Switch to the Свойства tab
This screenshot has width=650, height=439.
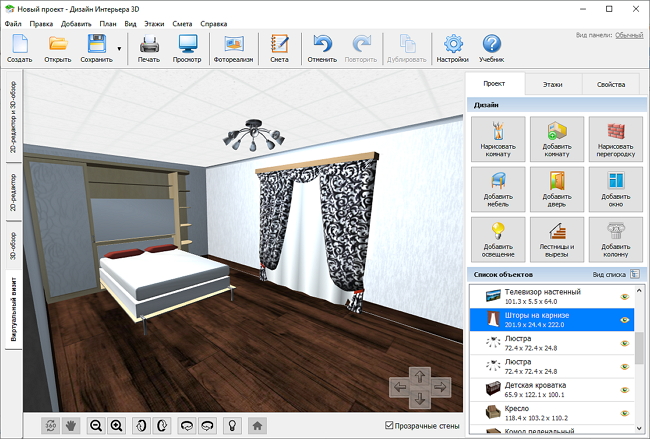tap(611, 84)
